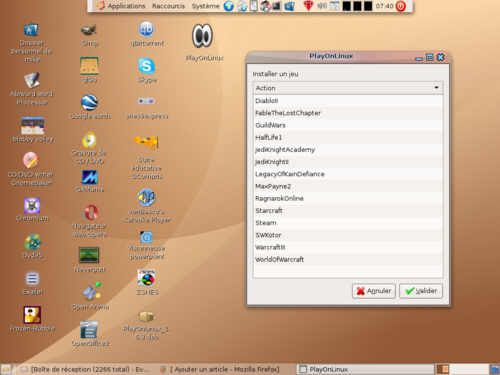Open the Applications menu

click(x=126, y=6)
